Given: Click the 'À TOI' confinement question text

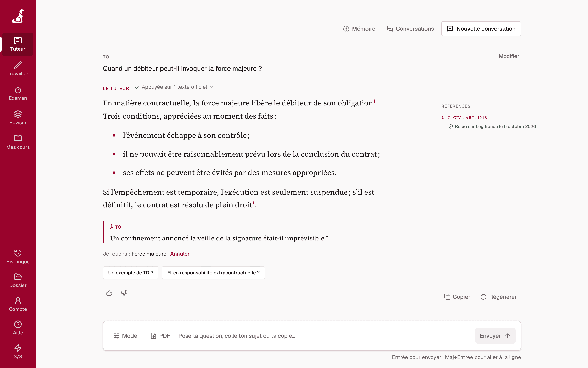Looking at the screenshot, I should pos(219,238).
